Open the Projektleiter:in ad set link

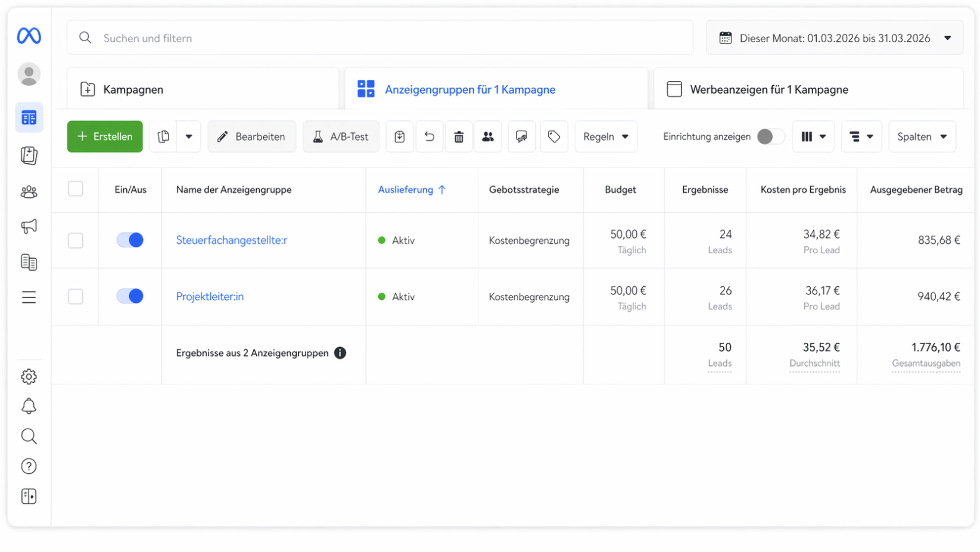(210, 296)
